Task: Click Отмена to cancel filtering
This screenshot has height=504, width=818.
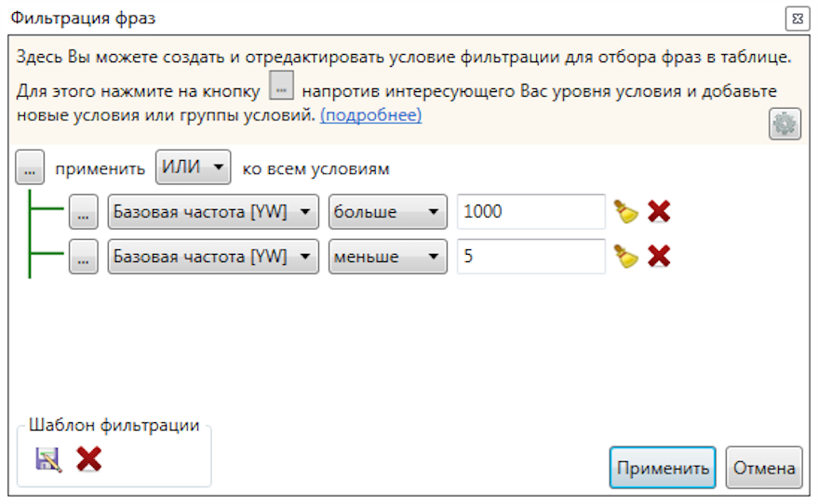Action: pyautogui.click(x=763, y=468)
